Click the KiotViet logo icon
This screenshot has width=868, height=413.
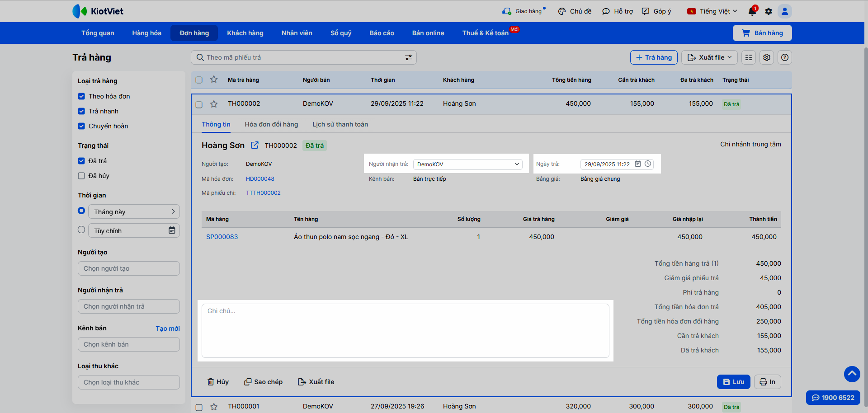[80, 11]
